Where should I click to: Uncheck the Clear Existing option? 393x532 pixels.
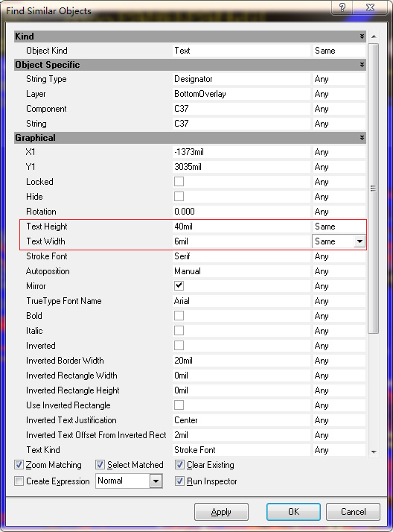click(x=179, y=465)
